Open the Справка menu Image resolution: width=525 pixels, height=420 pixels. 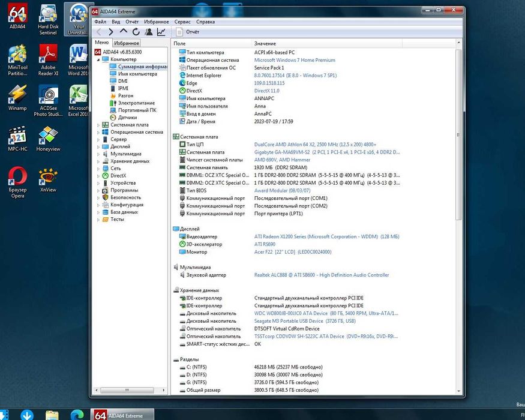point(205,22)
